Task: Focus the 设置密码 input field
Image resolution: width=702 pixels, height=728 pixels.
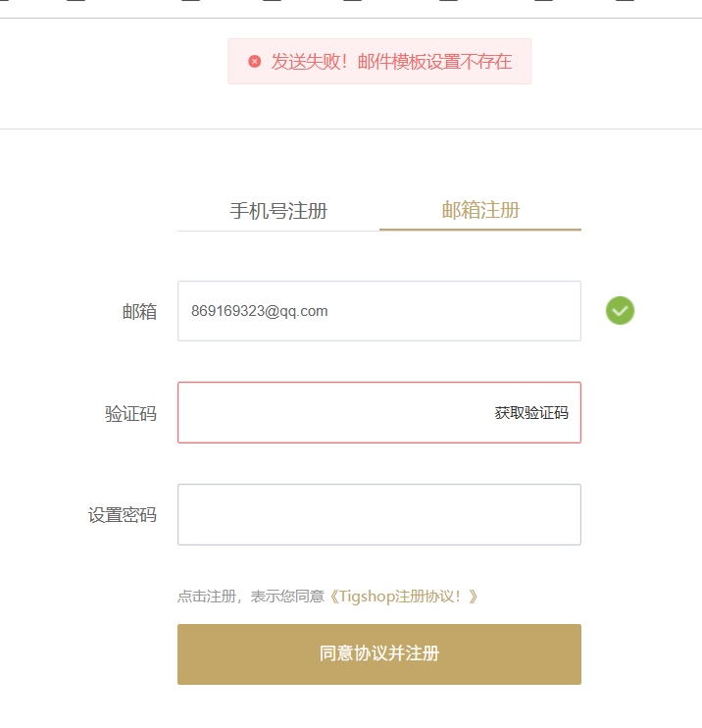Action: click(378, 514)
